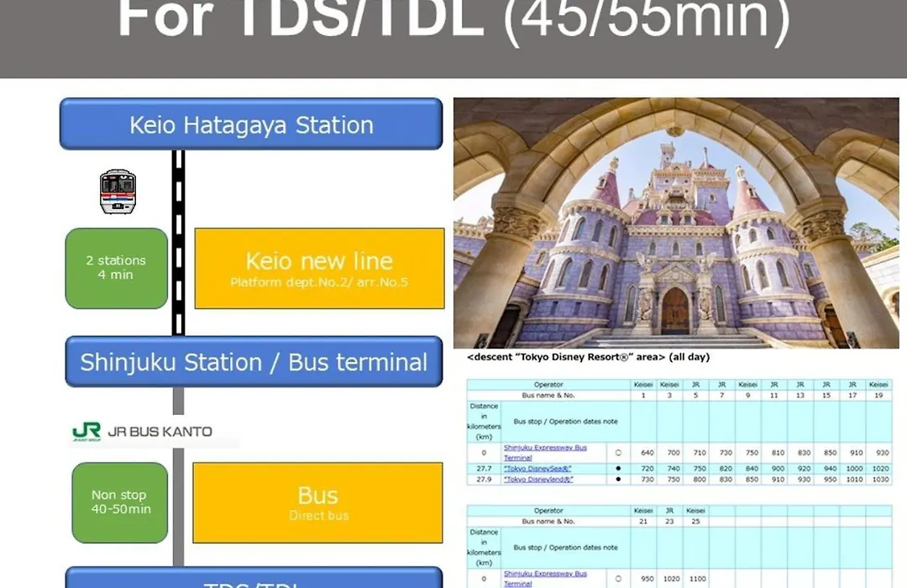Image resolution: width=907 pixels, height=588 pixels.
Task: Click the For TDS/TDL (45/55min) heading
Action: (x=453, y=20)
